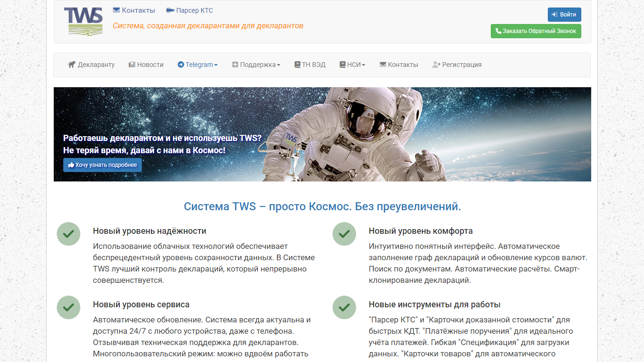Image resolution: width=644 pixels, height=362 pixels.
Task: Click the checkmark icon beside Новые инструменты для работы
Action: [x=344, y=307]
